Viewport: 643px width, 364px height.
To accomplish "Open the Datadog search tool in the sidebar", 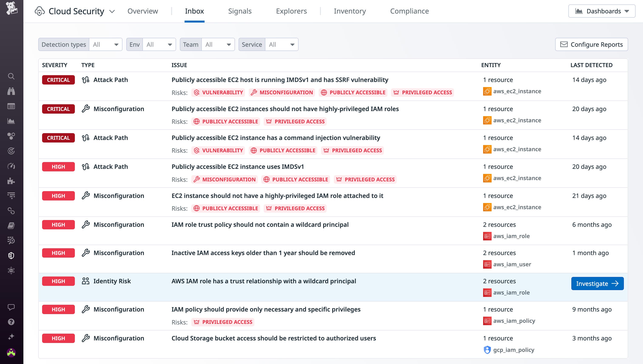I will 11,76.
